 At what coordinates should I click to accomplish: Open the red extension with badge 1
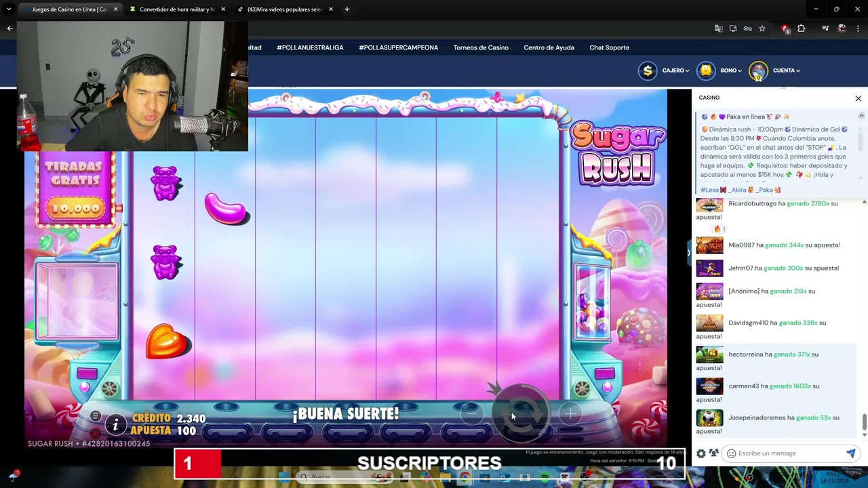(x=785, y=28)
